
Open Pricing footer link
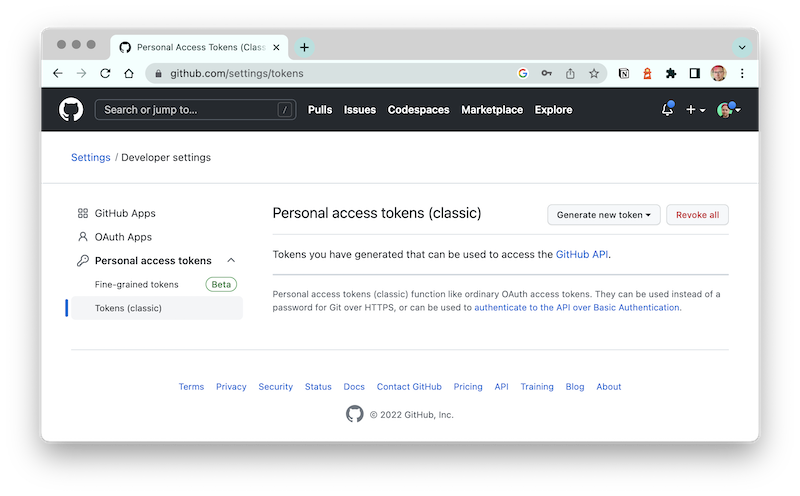click(x=468, y=386)
